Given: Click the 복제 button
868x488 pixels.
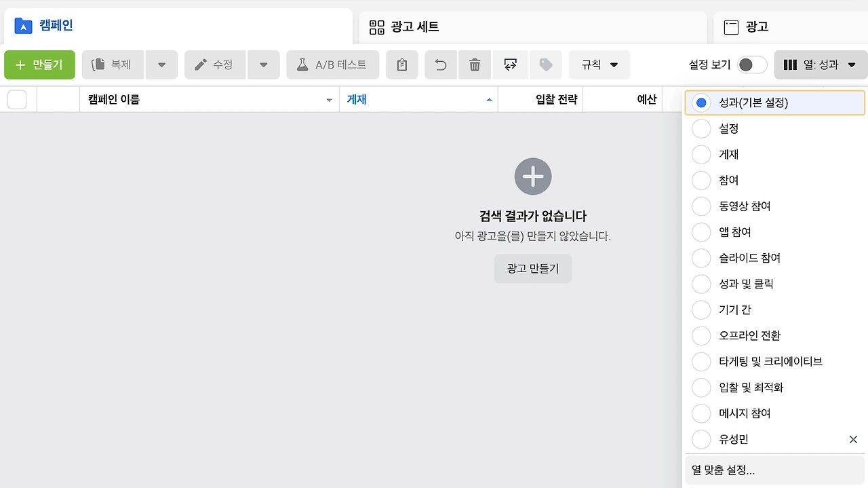Looking at the screenshot, I should [x=113, y=65].
